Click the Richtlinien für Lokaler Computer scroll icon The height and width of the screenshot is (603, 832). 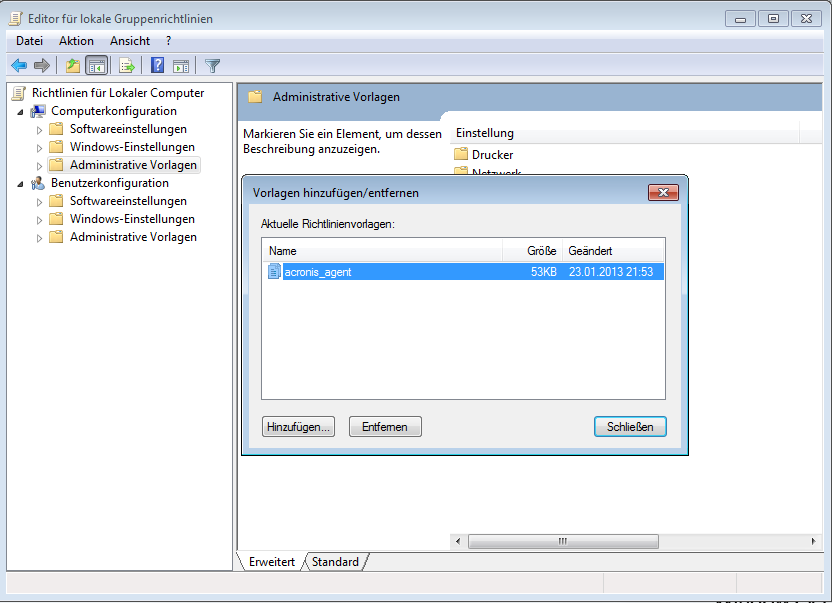pos(19,93)
